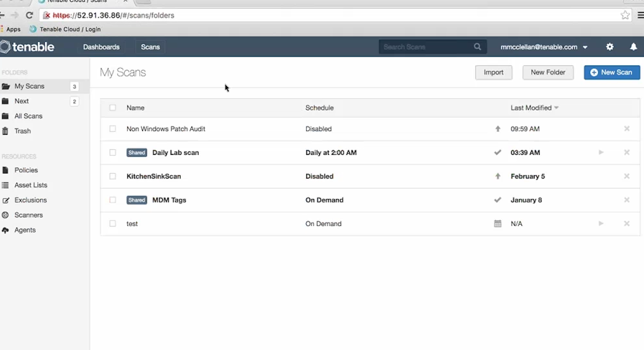Click the Import button

[x=493, y=73]
